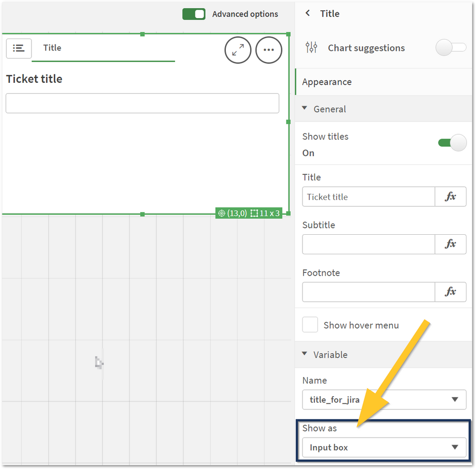
Task: Open the Name dropdown showing title_for_jira
Action: pyautogui.click(x=384, y=399)
